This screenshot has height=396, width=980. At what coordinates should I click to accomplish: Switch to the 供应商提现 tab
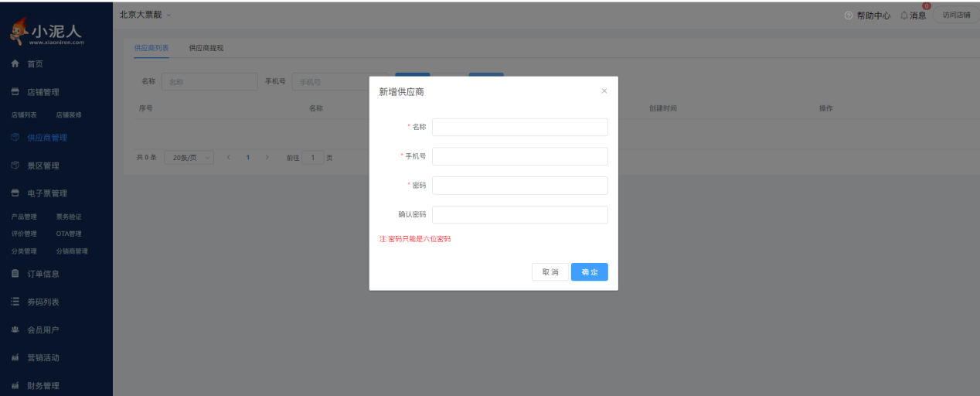206,48
